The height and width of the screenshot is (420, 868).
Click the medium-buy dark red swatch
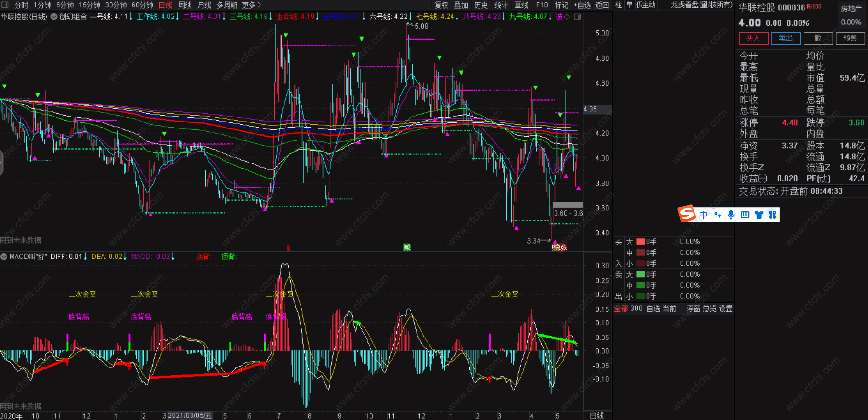pyautogui.click(x=640, y=252)
